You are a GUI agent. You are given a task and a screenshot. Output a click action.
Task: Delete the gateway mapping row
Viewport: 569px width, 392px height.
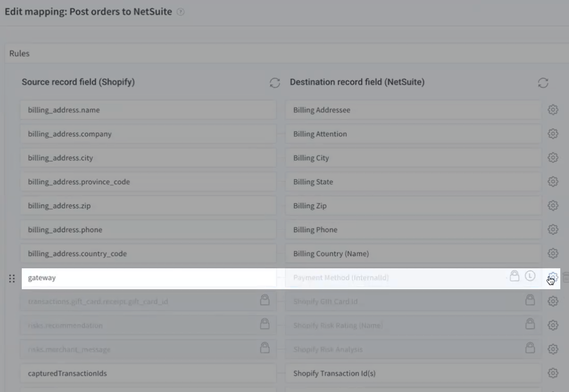pos(566,277)
